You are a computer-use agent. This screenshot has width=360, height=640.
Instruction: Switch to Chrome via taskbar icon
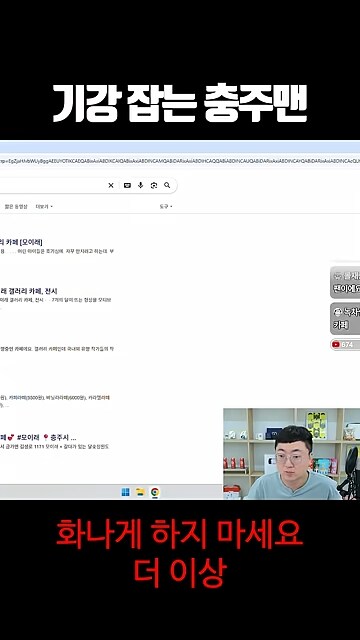point(155,492)
